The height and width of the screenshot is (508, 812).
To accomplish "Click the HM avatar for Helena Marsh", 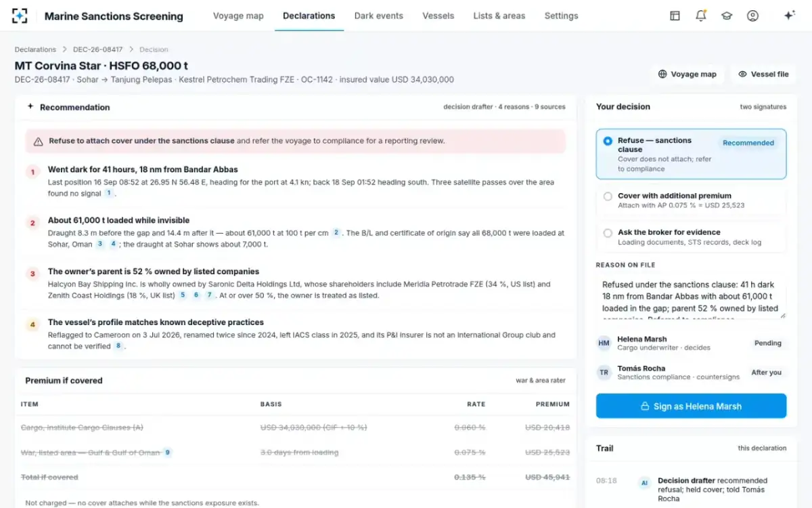I will click(604, 343).
